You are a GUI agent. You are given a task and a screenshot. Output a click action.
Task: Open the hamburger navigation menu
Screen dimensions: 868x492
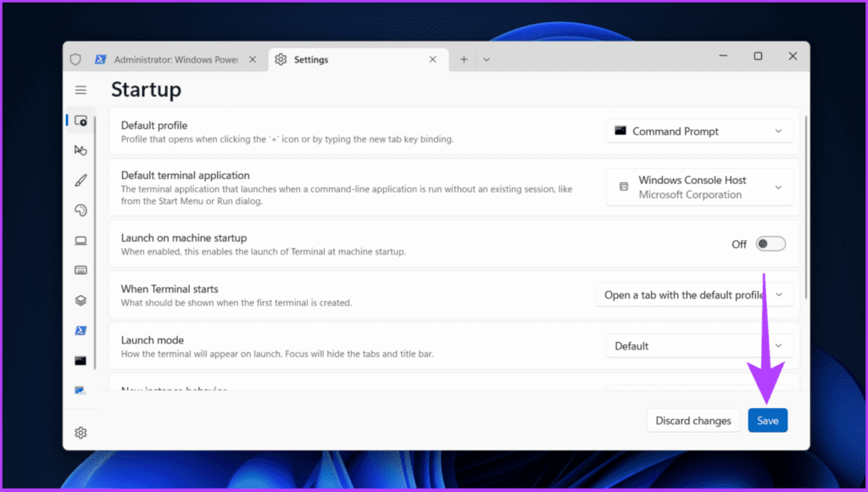[81, 90]
